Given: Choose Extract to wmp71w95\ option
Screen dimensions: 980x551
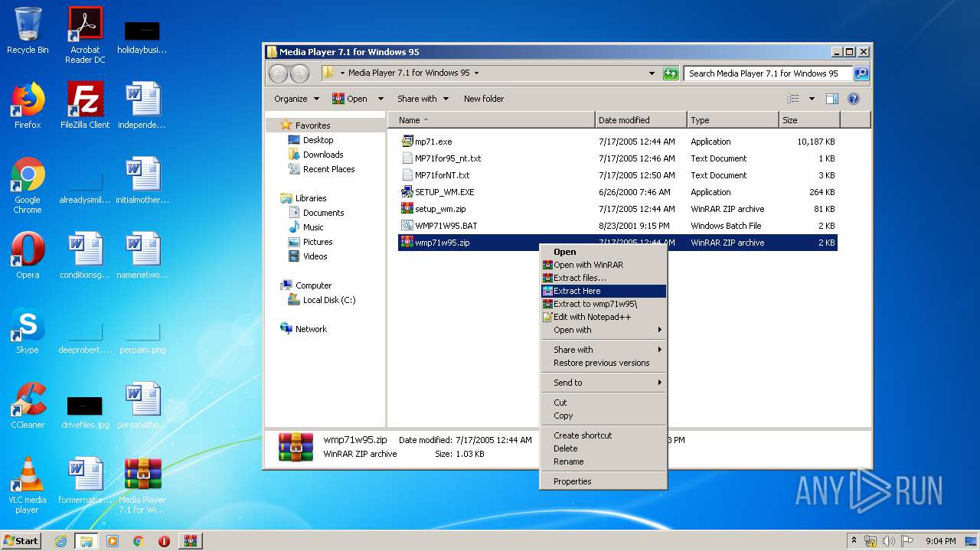Looking at the screenshot, I should (603, 304).
